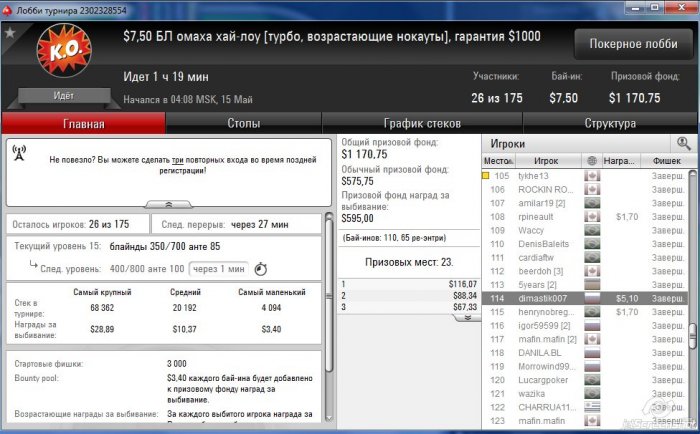Select player row dimastik007
The width and height of the screenshot is (700, 434).
click(584, 298)
